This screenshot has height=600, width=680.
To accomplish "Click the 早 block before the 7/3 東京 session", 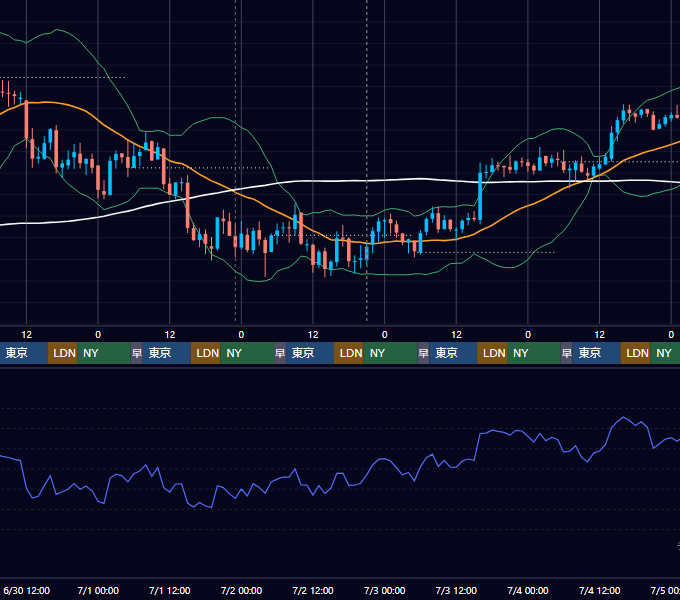I will (x=423, y=353).
